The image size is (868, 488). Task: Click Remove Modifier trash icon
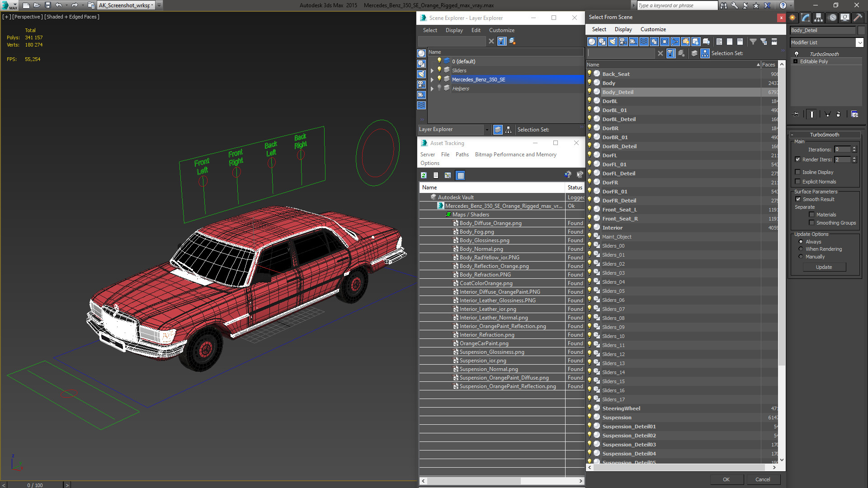point(839,114)
